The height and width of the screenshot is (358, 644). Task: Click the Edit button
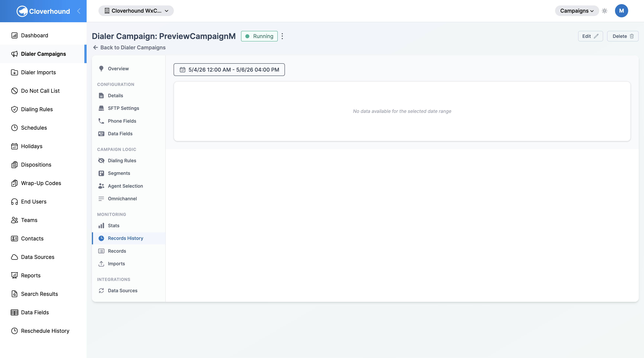click(591, 36)
